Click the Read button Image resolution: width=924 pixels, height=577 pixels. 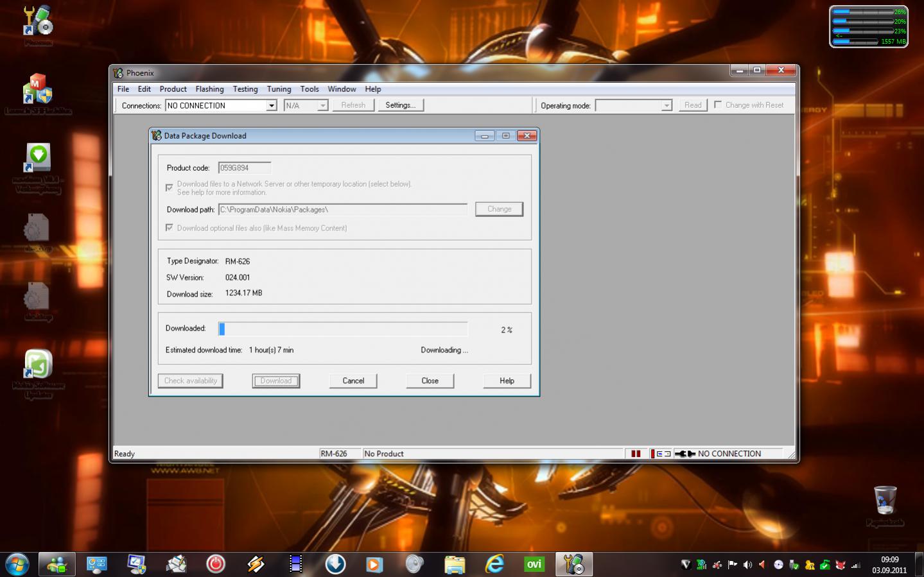(693, 105)
